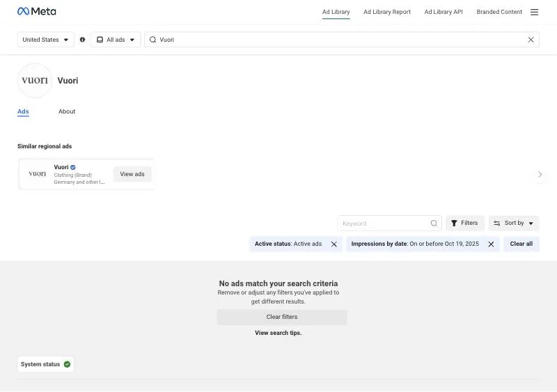The height and width of the screenshot is (392, 557).
Task: Remove the Active status filter chip
Action: (x=334, y=244)
